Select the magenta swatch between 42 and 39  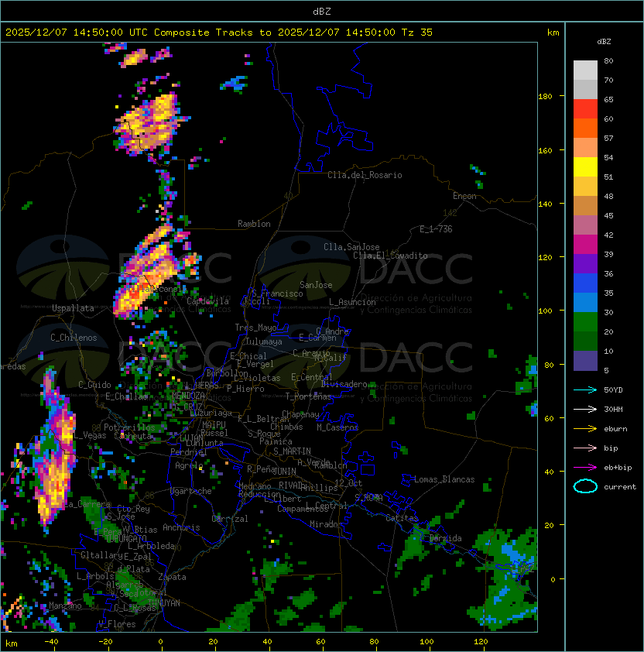pos(585,244)
